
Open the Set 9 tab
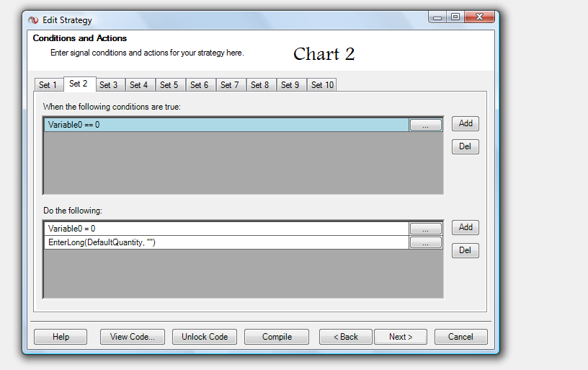(290, 85)
